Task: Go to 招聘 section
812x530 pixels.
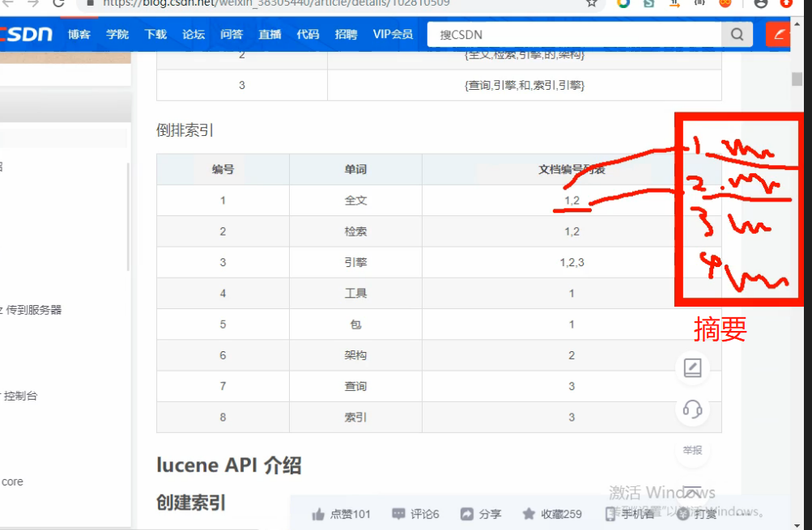Action: 346,34
